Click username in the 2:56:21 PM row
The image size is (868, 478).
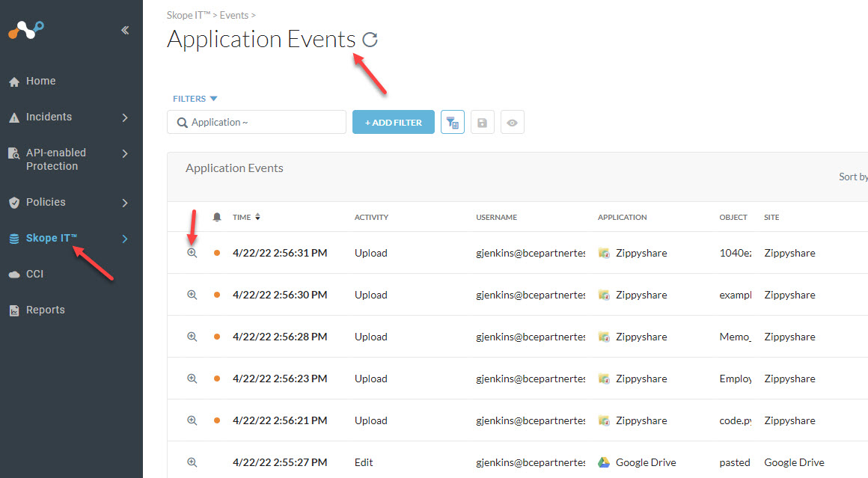pos(531,420)
